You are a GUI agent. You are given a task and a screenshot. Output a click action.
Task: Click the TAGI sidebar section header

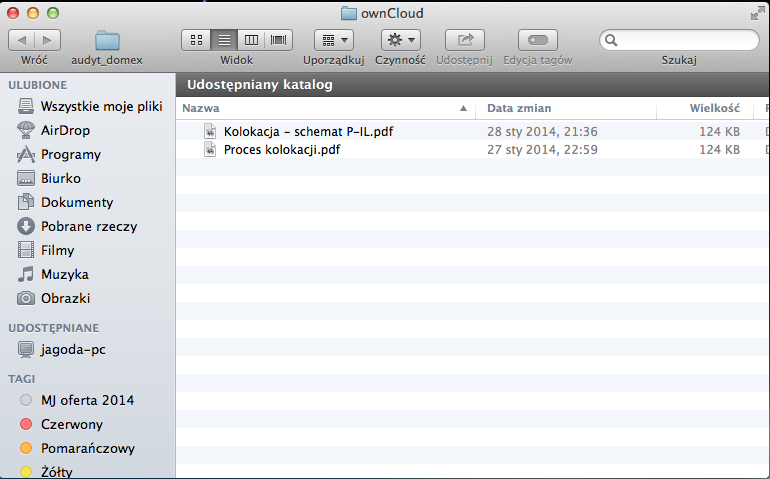click(x=22, y=379)
